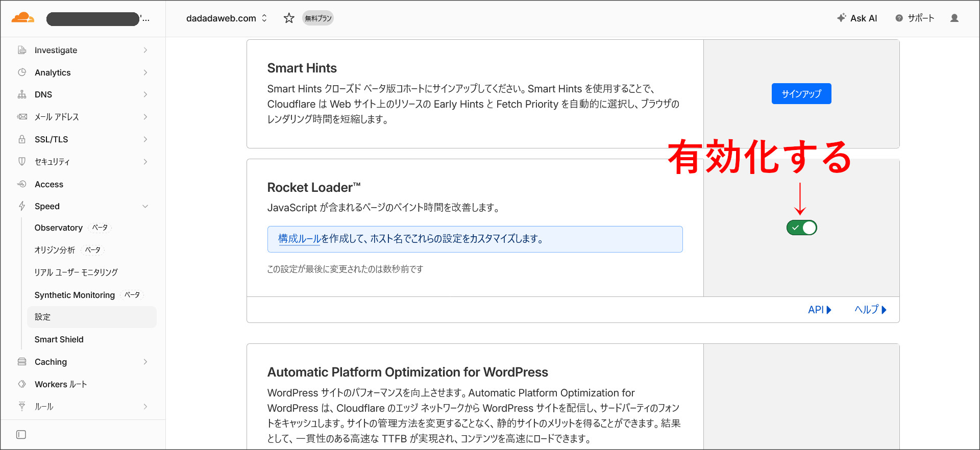The height and width of the screenshot is (450, 980).
Task: Expand the Analytics menu chevron
Action: click(145, 72)
